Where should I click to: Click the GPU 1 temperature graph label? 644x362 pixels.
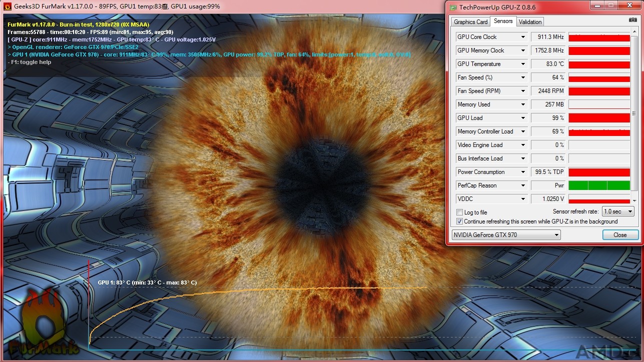pyautogui.click(x=147, y=283)
